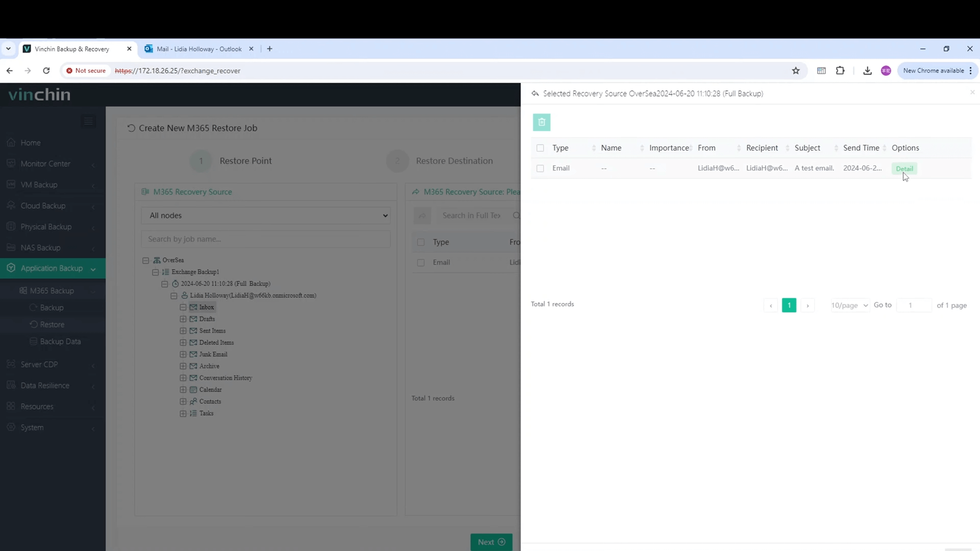
Task: Go to next page of records
Action: point(807,306)
